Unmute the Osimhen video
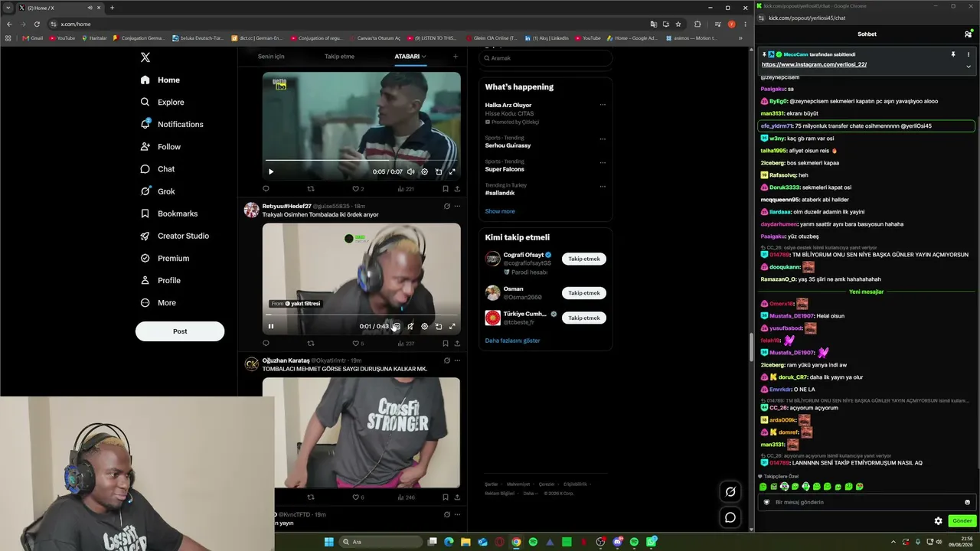Screen dimensions: 980x551 click(410, 326)
